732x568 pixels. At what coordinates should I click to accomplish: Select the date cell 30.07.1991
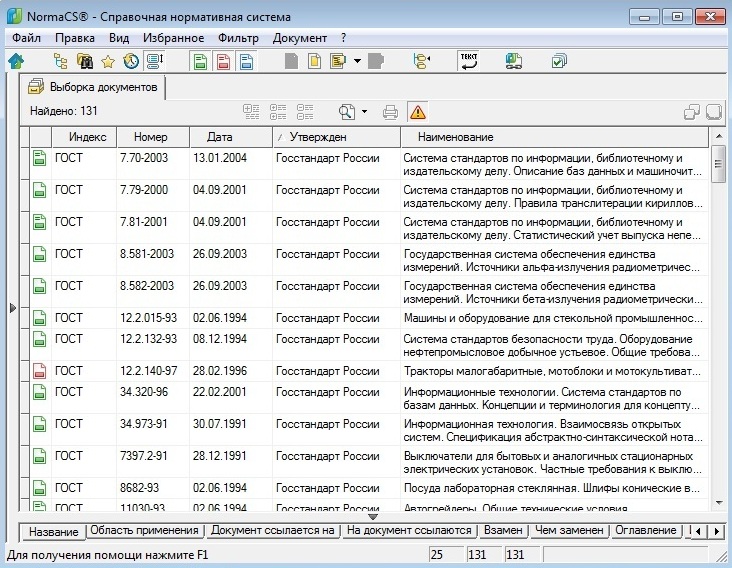coord(231,429)
